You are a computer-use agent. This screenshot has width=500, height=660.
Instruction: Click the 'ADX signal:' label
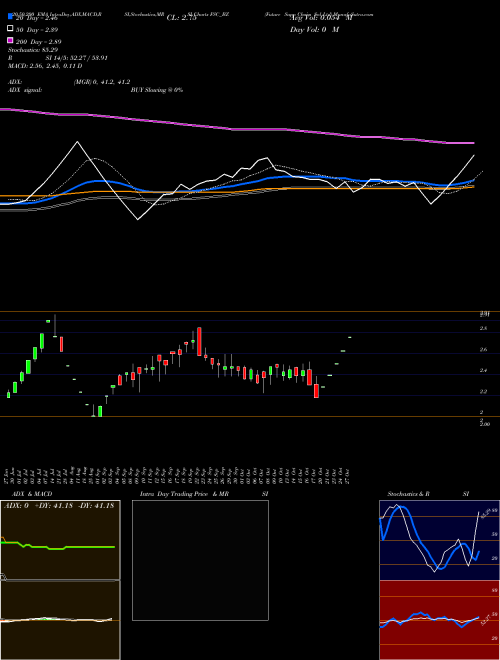[25, 90]
